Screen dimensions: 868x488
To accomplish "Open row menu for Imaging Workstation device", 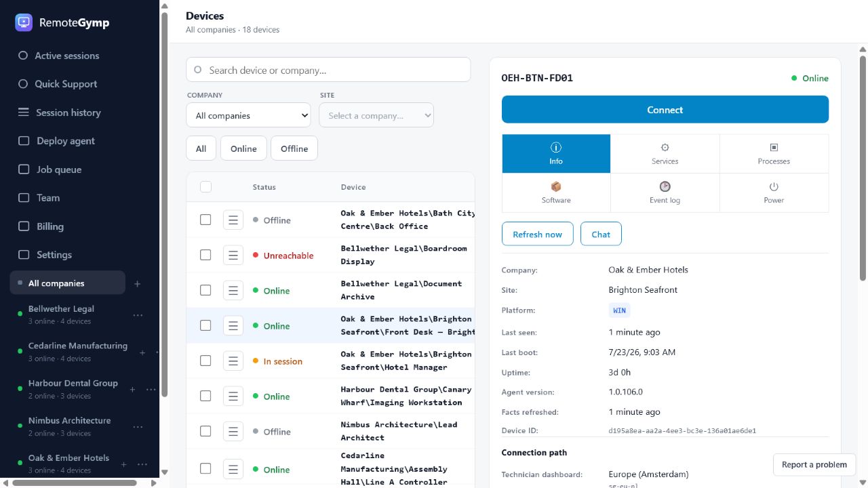I will tap(233, 396).
